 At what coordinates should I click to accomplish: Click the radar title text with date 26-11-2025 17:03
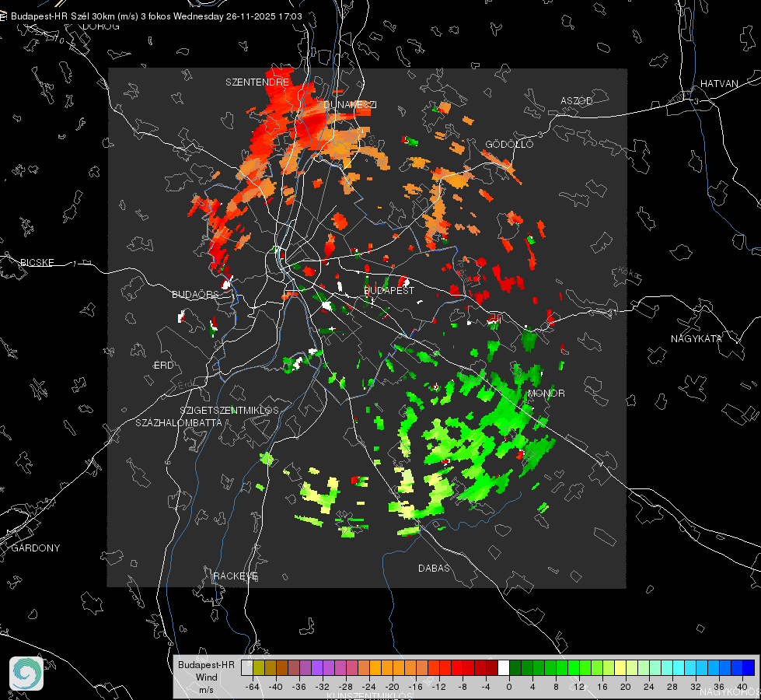coord(156,16)
